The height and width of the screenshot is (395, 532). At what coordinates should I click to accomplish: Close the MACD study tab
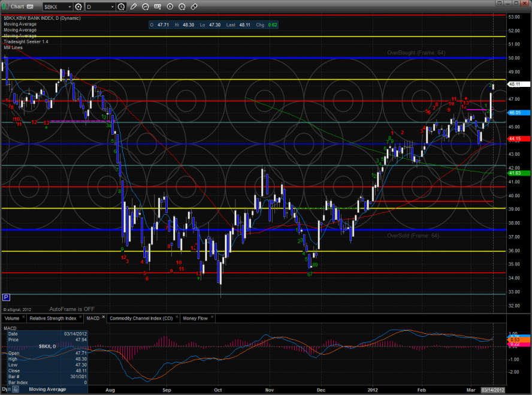coord(102,318)
